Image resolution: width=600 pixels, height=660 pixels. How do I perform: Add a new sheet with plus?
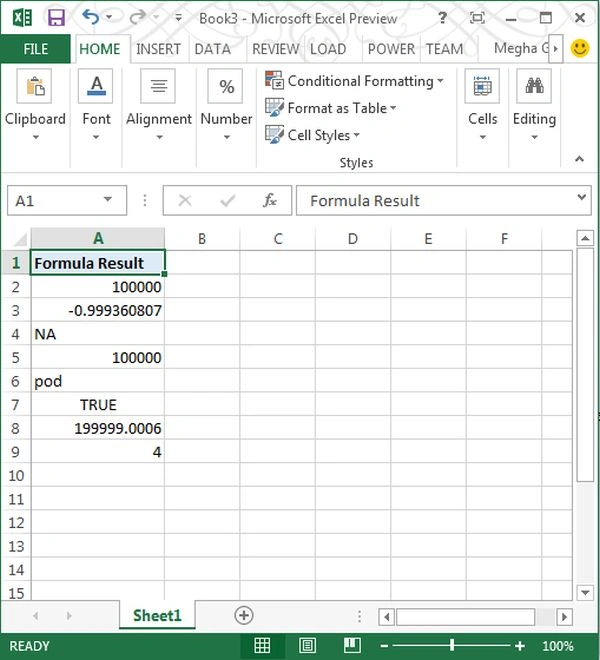[244, 615]
